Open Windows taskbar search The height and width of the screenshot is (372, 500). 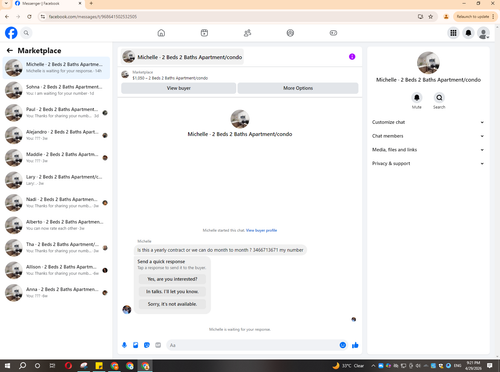[22, 366]
